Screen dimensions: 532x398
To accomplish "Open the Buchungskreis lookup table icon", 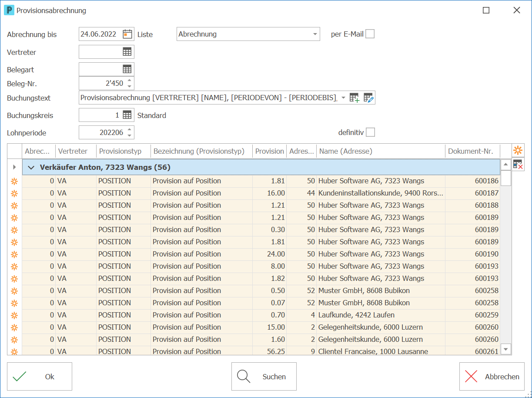I will coord(127,115).
